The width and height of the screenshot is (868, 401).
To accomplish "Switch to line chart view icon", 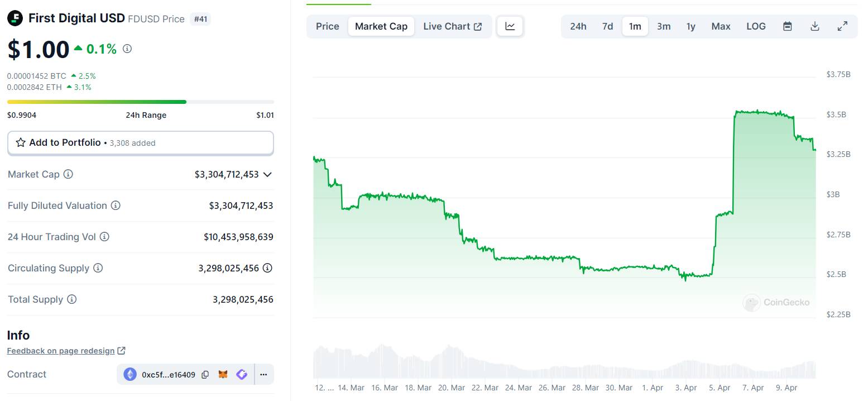I will (510, 26).
